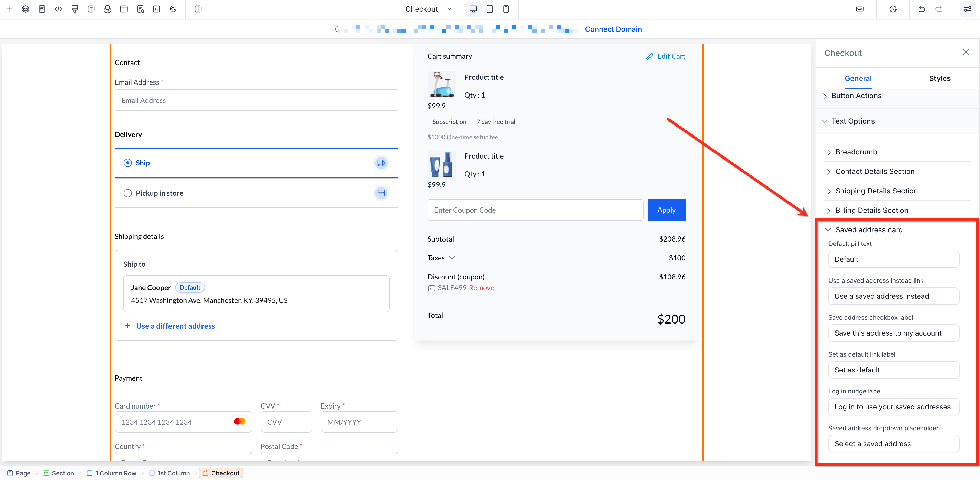
Task: Edit Use a saved address instead field
Action: (893, 296)
